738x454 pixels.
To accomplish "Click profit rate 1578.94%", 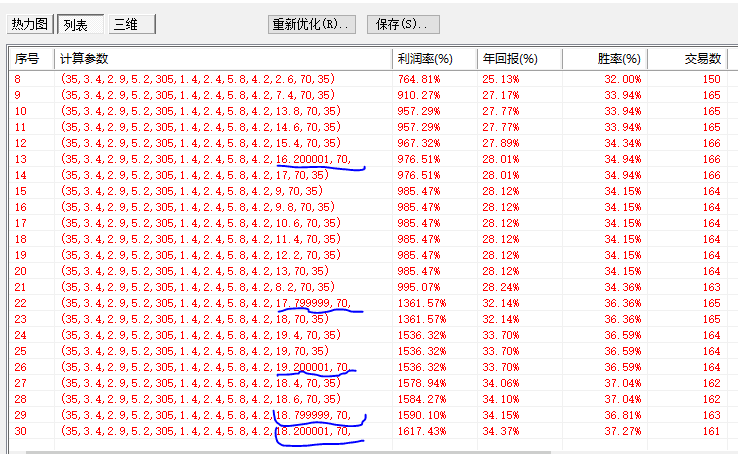I will (x=422, y=383).
